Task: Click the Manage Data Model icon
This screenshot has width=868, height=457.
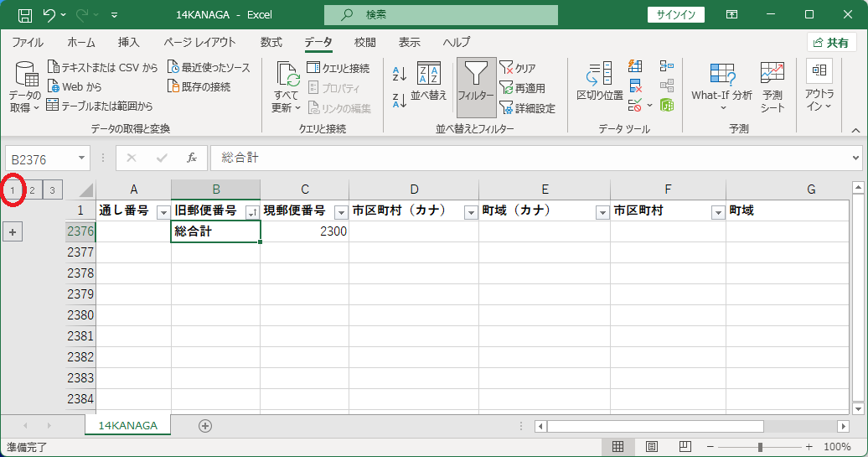Action: point(667,105)
